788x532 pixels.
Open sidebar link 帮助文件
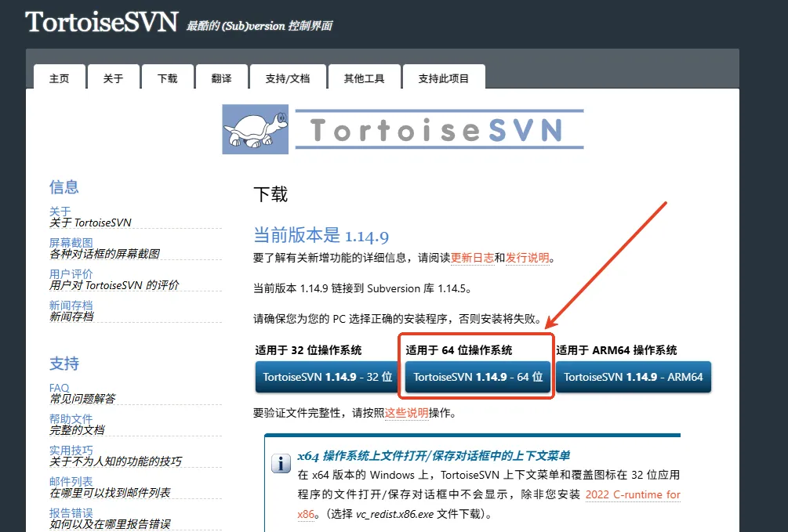click(71, 418)
